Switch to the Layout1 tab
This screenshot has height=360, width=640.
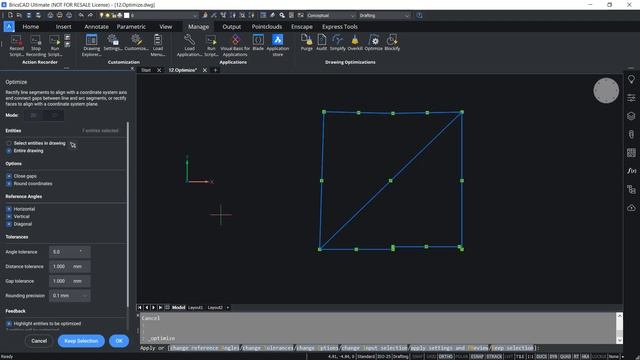pos(195,308)
